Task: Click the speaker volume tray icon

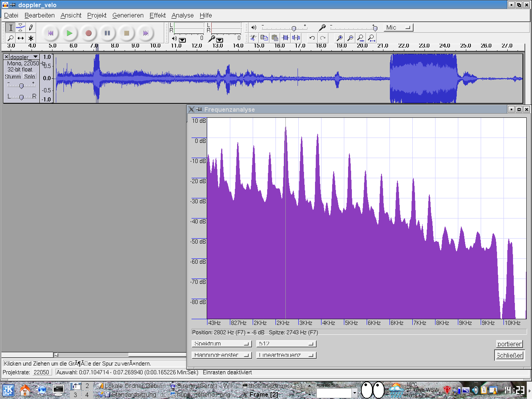Action: point(475,390)
